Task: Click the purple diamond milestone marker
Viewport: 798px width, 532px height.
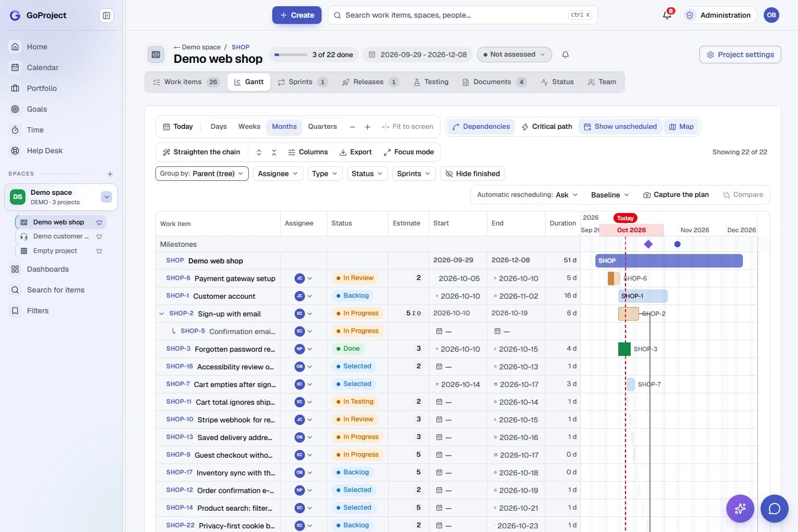Action: tap(648, 244)
